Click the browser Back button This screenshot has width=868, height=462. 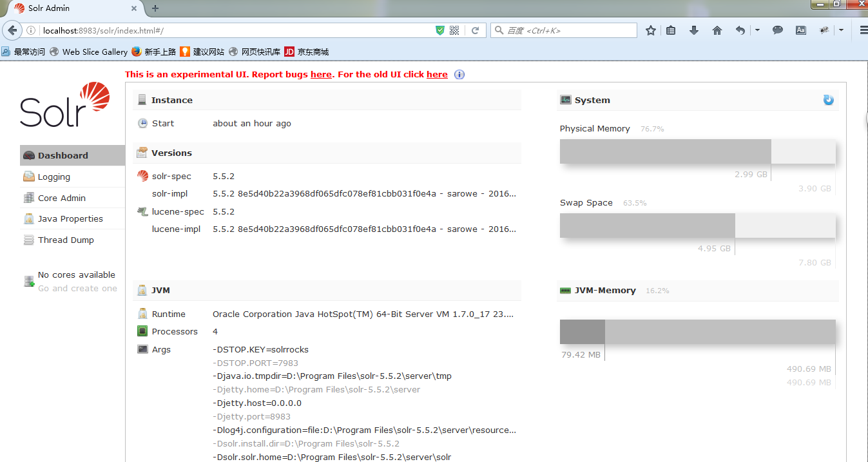(12, 30)
